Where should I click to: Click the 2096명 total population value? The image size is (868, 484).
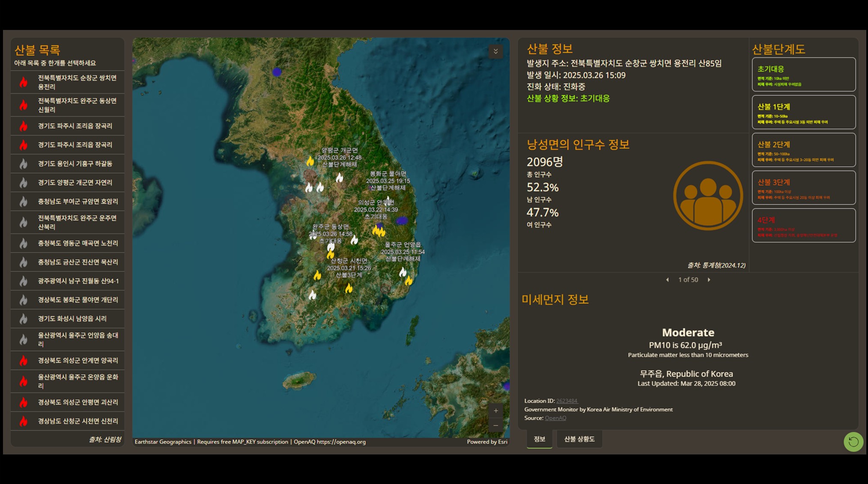click(545, 162)
